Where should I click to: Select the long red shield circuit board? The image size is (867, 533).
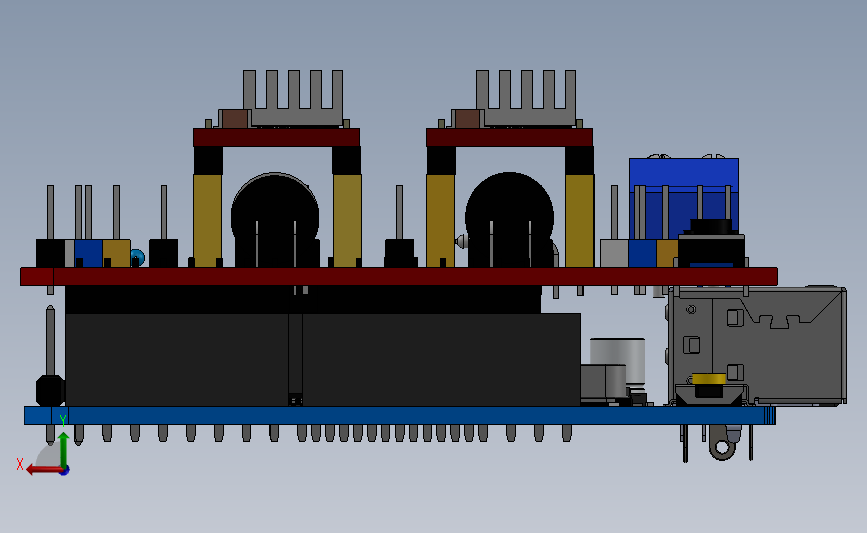tap(399, 276)
